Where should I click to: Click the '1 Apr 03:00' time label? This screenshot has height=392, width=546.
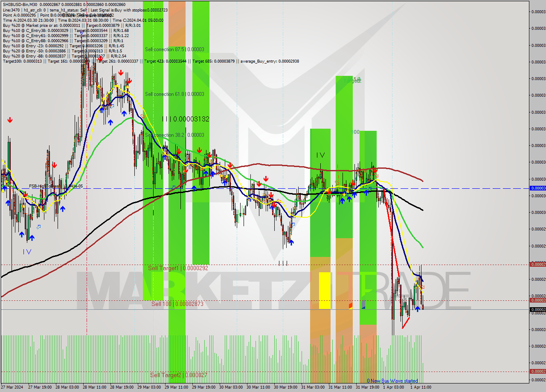(393, 387)
